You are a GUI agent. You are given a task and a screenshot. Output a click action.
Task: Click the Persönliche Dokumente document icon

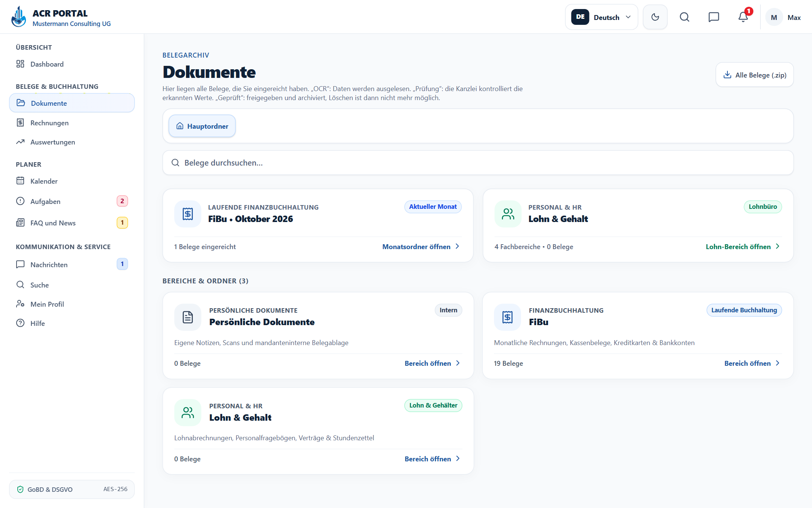point(188,317)
